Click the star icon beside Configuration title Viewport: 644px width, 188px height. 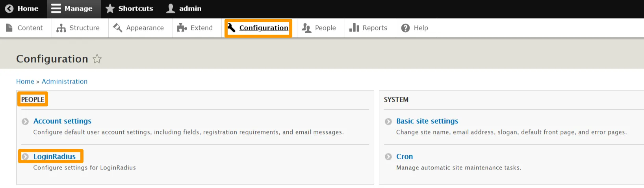(97, 59)
